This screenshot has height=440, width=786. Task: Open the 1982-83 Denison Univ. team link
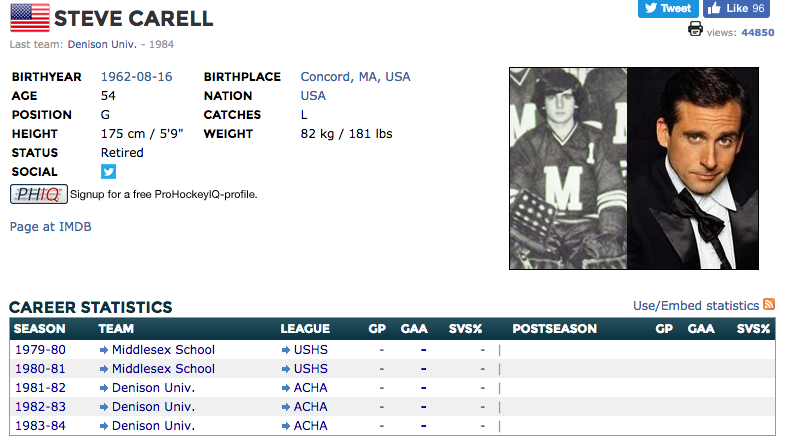click(153, 407)
